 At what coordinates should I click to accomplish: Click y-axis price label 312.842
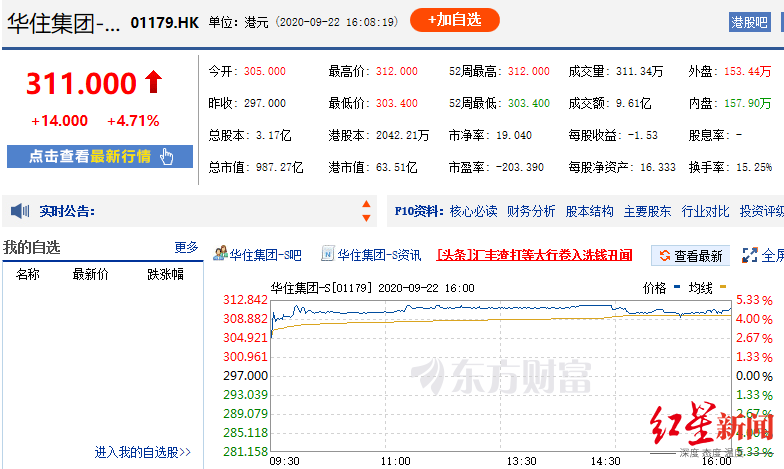tap(246, 300)
